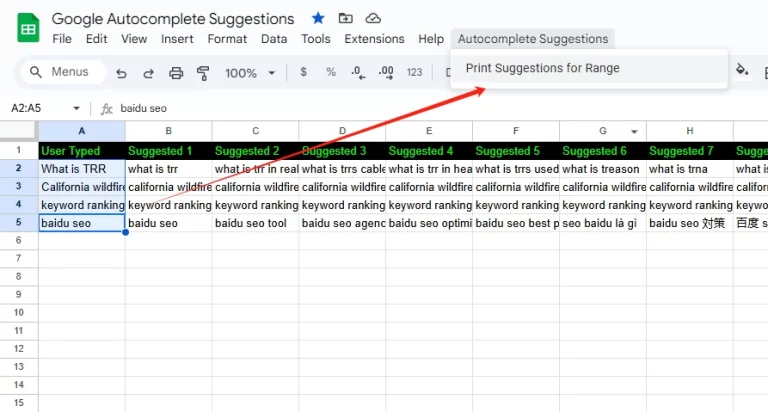Open the Data menu
This screenshot has height=412, width=768.
click(x=274, y=39)
